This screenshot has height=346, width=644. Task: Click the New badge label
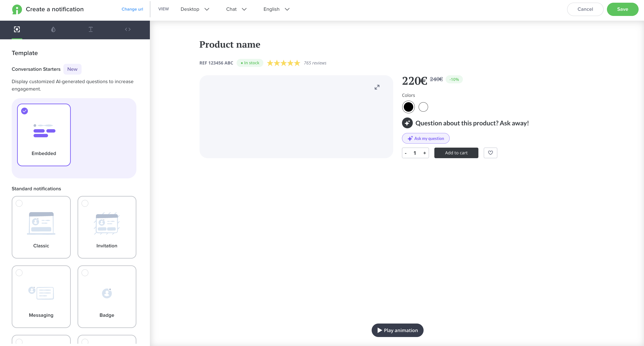72,69
